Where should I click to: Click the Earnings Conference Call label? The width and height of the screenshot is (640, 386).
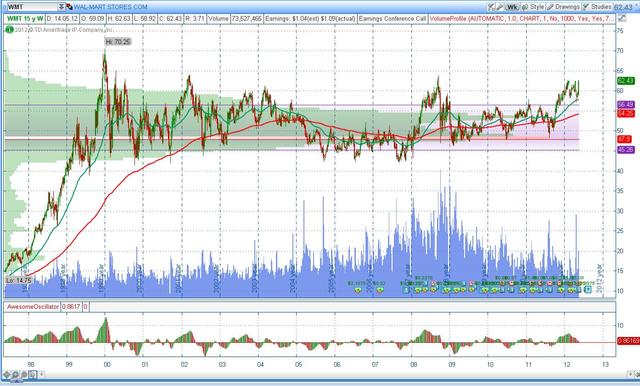[392, 19]
